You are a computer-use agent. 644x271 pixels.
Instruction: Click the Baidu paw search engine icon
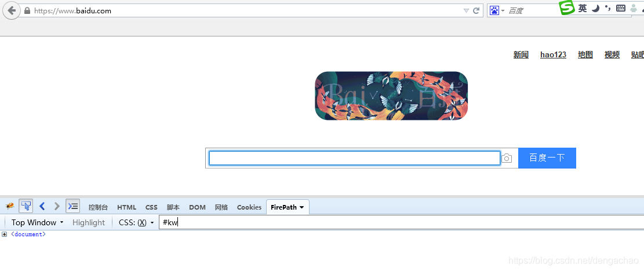point(494,10)
